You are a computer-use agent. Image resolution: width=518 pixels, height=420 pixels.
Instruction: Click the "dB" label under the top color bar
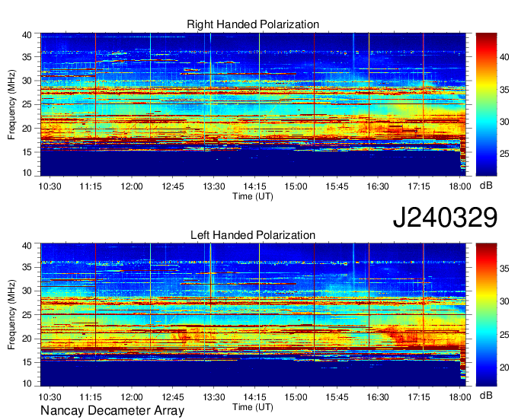pyautogui.click(x=486, y=186)
